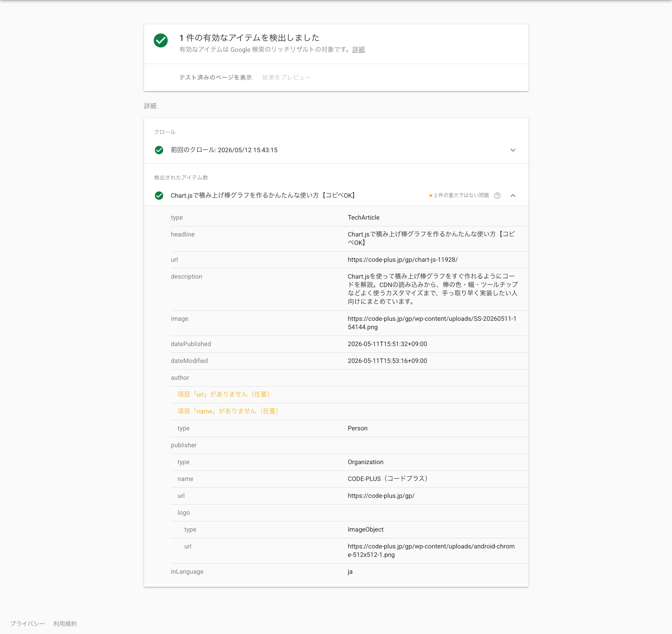Click 結果をプレビュー button
This screenshot has width=672, height=634.
pos(286,78)
